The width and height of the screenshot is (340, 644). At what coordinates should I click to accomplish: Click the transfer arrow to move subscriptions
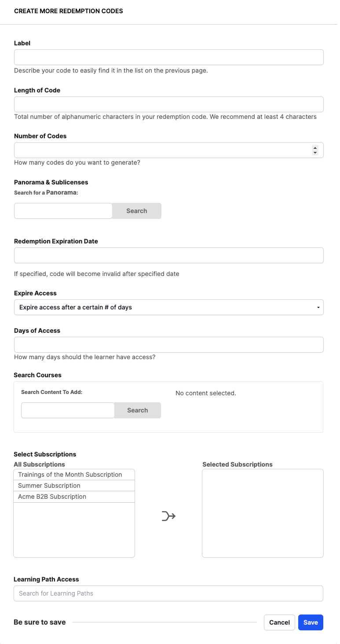168,515
